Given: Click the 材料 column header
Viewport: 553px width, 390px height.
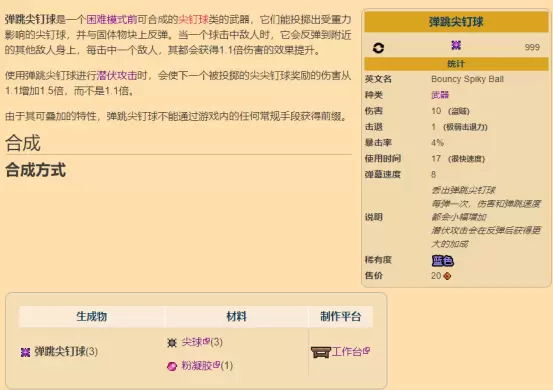Looking at the screenshot, I should point(236,316).
